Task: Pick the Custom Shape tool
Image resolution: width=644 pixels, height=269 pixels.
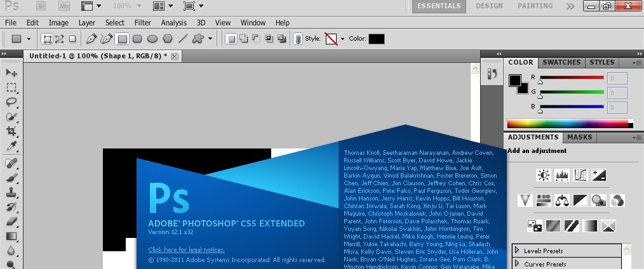Action: pos(198,39)
